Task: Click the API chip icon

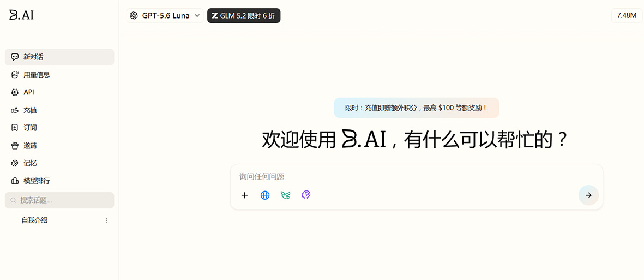Action: (x=15, y=92)
